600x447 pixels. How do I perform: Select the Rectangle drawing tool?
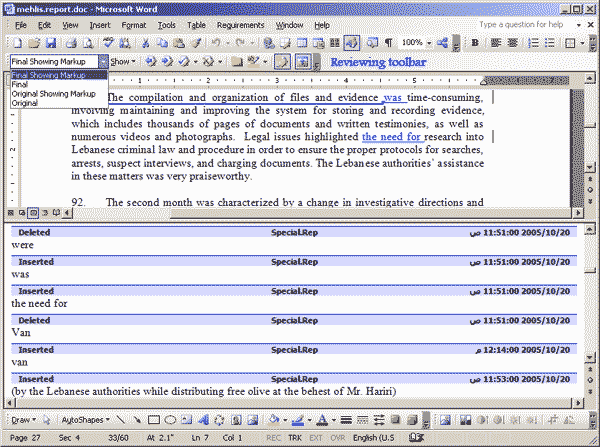153,420
